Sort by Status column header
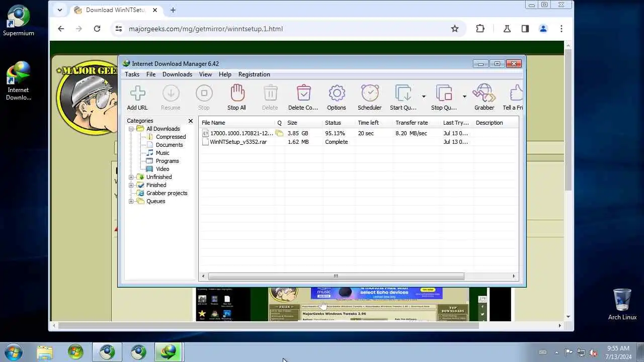This screenshot has width=644, height=362. point(339,123)
